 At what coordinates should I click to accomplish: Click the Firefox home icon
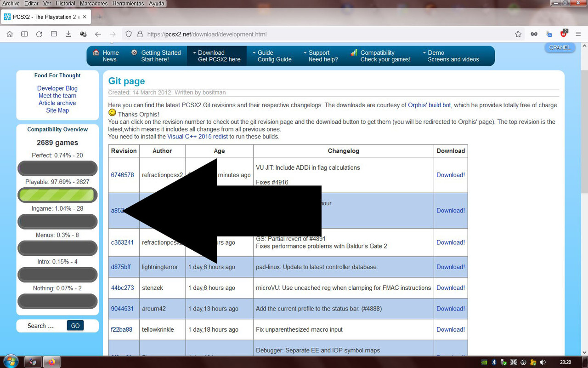(x=10, y=34)
